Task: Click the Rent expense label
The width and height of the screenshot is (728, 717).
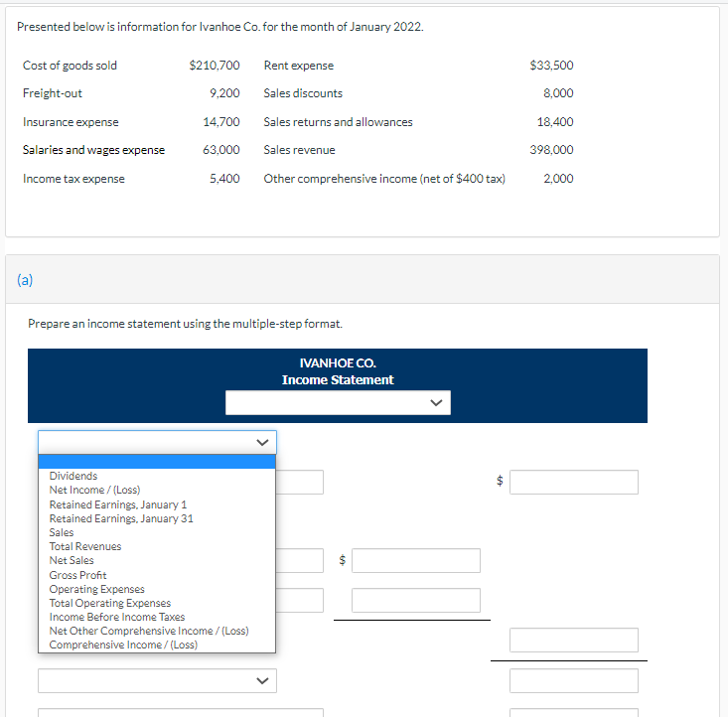Action: (299, 66)
